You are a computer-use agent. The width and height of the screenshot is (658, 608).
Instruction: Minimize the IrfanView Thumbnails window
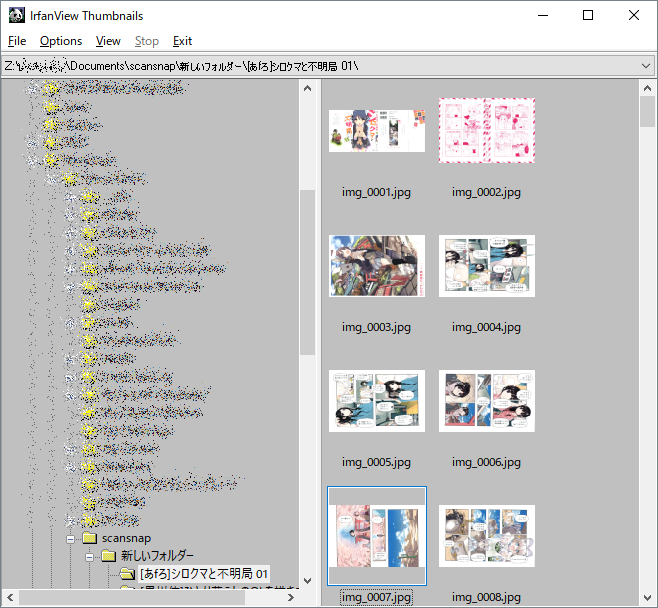point(543,16)
